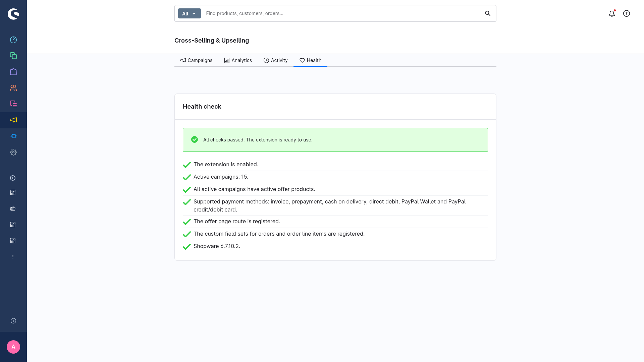
Task: Click 'Active campaigns: 15.' row
Action: click(x=335, y=177)
